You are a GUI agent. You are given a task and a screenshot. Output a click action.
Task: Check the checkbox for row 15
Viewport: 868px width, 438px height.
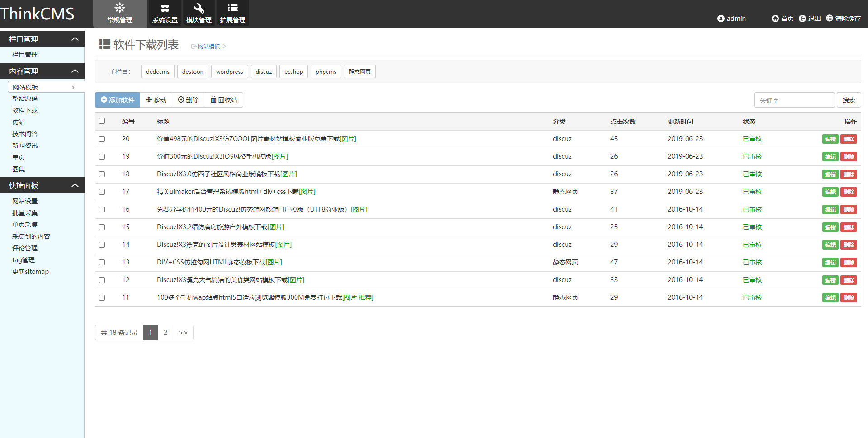tap(102, 227)
